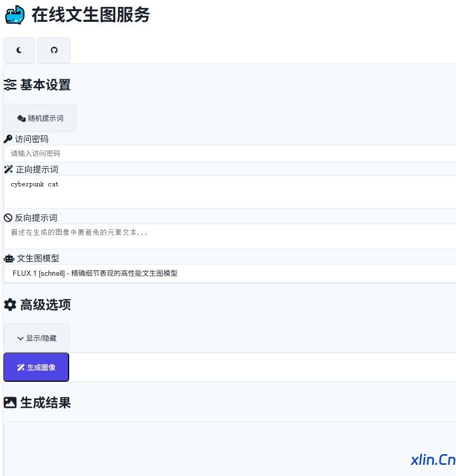
Task: Open the FLUX.1 [schnell] model dropdown
Action: pyautogui.click(x=229, y=273)
